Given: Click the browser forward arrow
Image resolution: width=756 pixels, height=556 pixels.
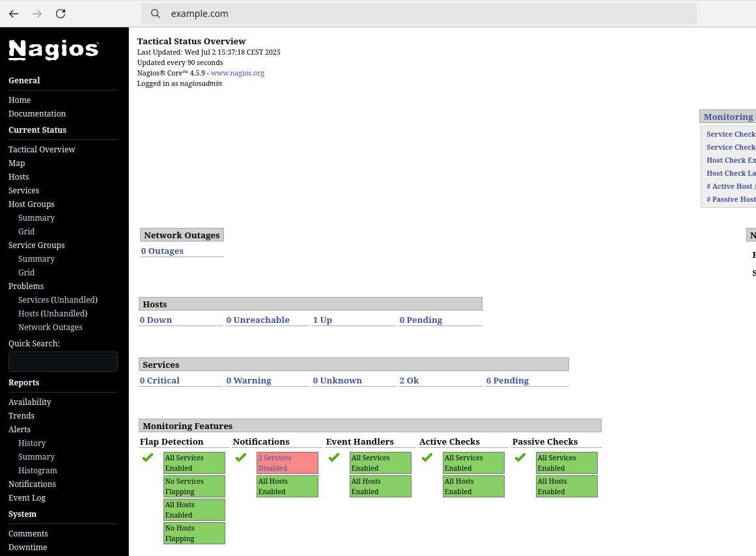Looking at the screenshot, I should (x=36, y=14).
